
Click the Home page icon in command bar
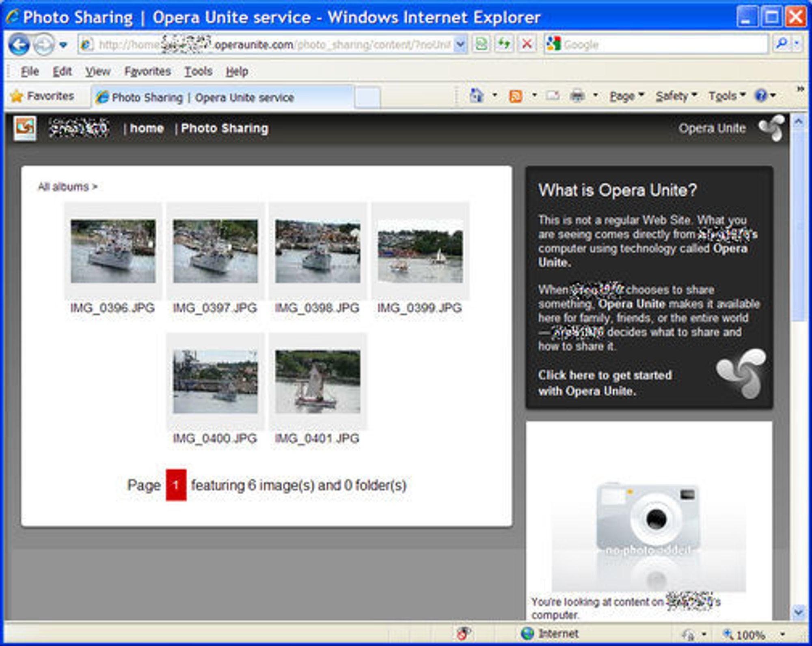pyautogui.click(x=477, y=96)
